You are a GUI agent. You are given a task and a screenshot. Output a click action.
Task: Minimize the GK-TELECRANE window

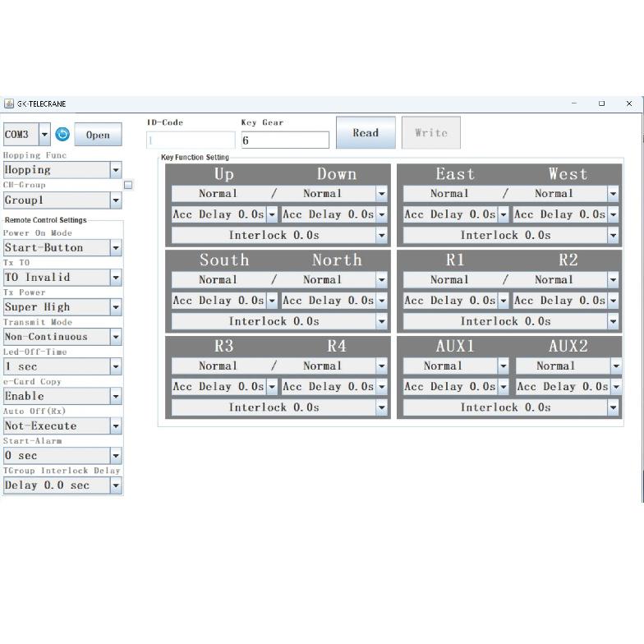click(x=574, y=103)
